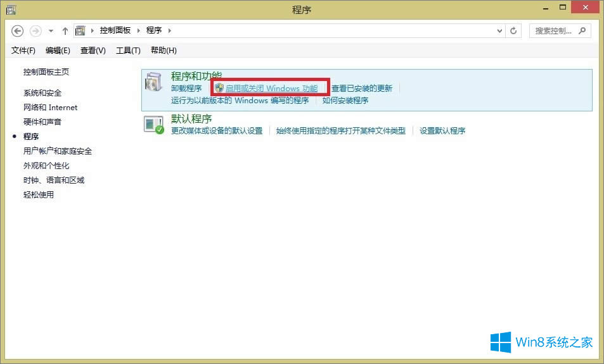Click 运行为以前版本的 Windows 编写的程序
The image size is (604, 364).
click(x=240, y=101)
